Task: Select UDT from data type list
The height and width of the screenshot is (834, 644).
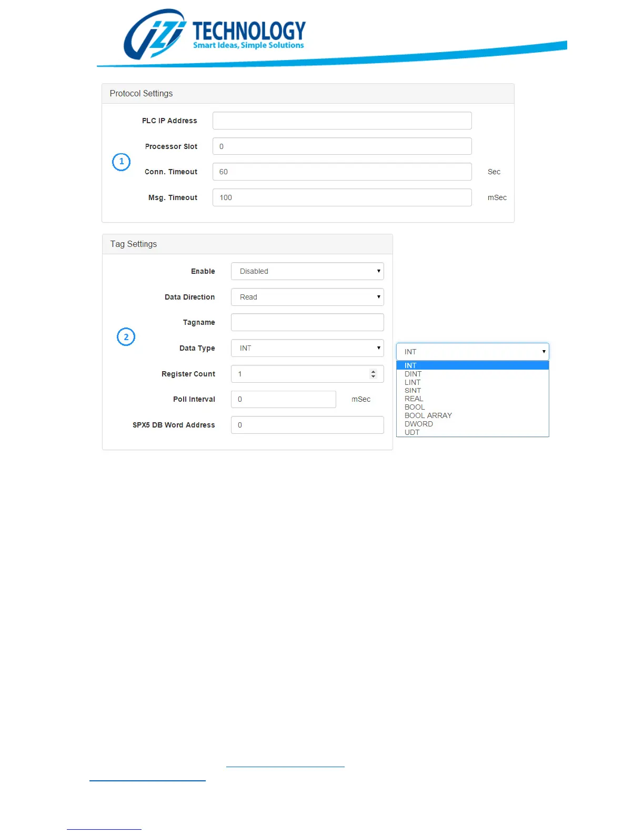Action: click(472, 432)
